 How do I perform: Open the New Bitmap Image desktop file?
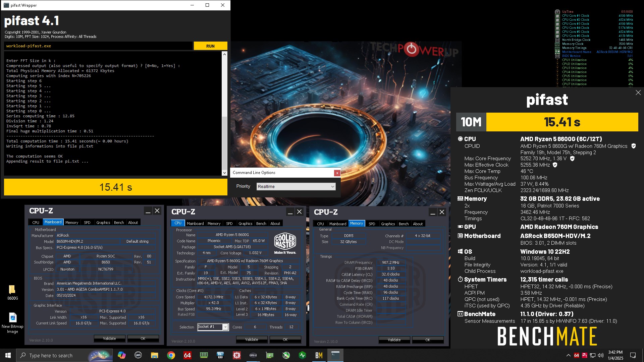(x=12, y=323)
